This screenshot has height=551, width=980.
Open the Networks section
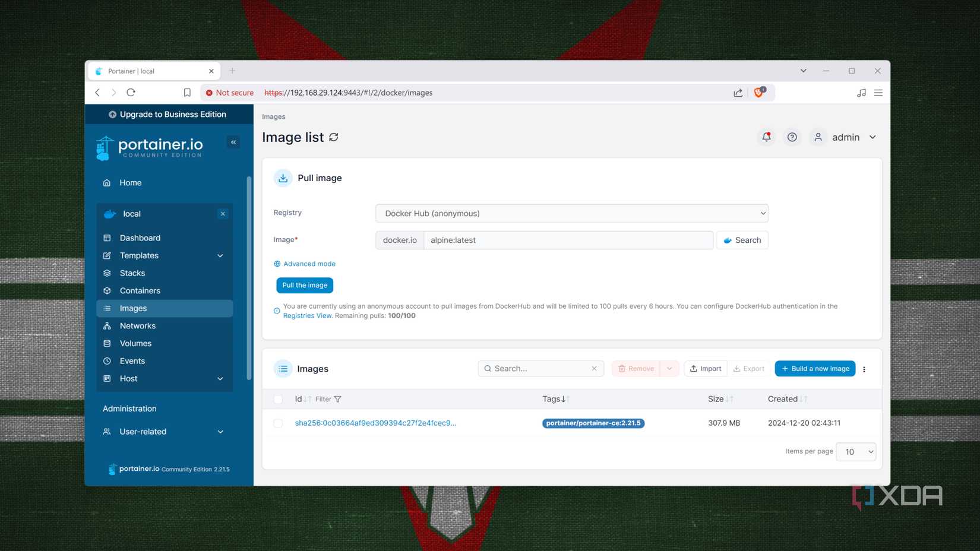[x=137, y=325]
